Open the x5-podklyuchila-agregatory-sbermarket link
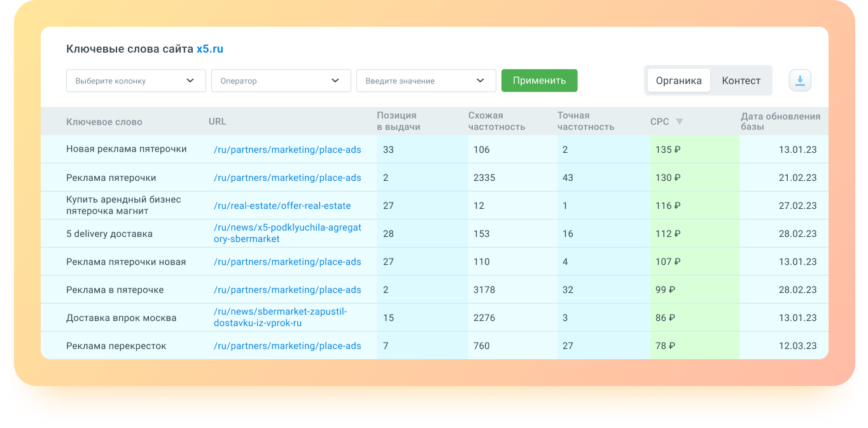 (x=288, y=233)
